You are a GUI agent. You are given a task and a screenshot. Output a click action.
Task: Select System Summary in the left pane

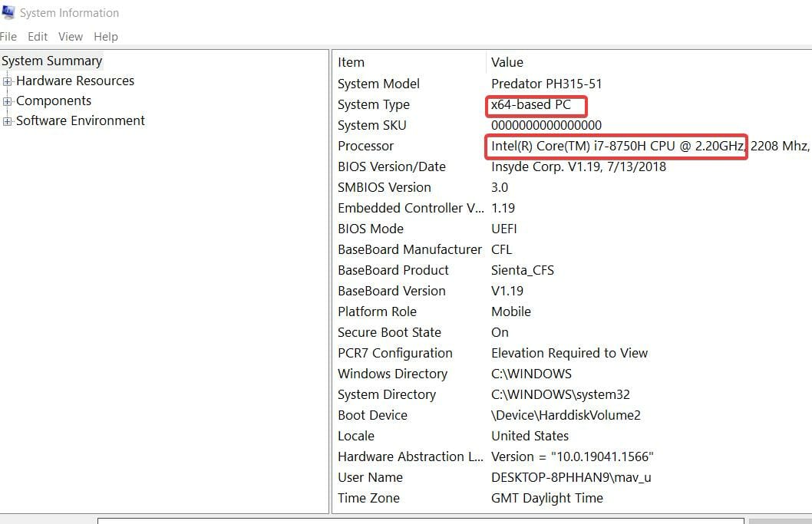click(x=51, y=61)
